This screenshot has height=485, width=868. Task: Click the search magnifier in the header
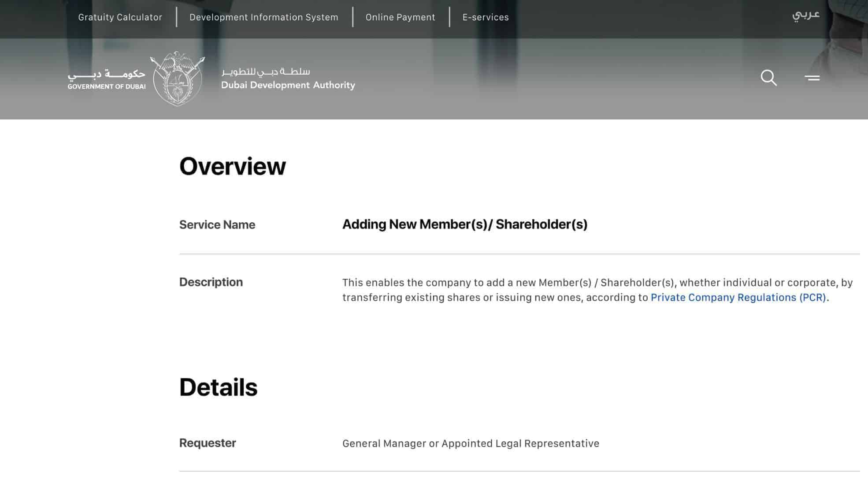point(768,78)
